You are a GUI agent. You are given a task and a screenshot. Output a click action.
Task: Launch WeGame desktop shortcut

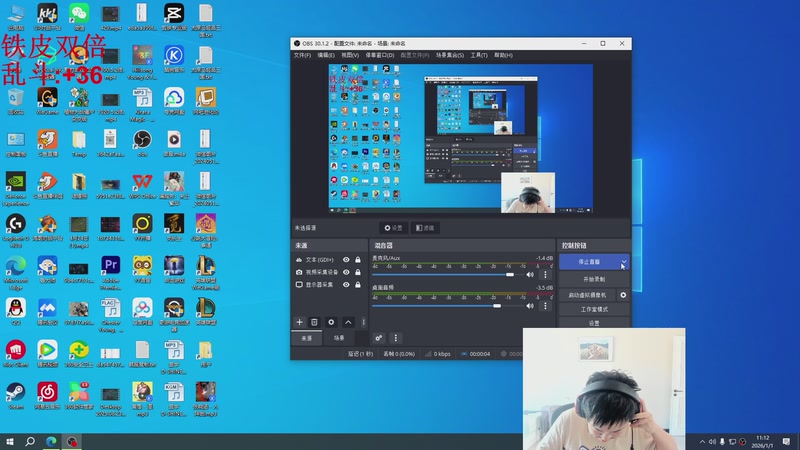[47, 101]
